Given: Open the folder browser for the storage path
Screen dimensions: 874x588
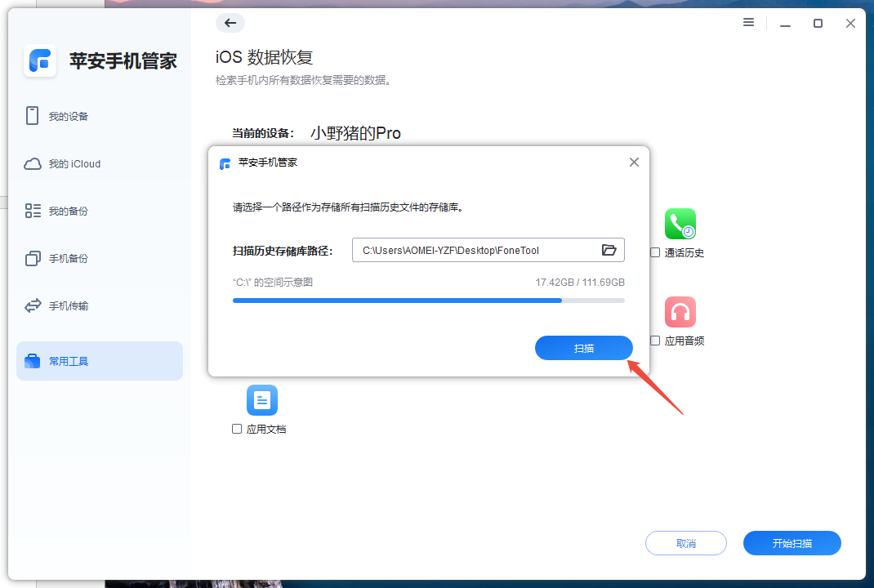Looking at the screenshot, I should point(609,250).
